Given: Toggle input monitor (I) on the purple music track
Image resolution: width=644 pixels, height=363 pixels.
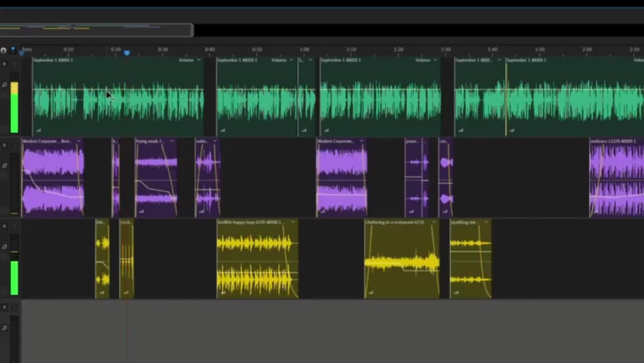Looking at the screenshot, I should [x=14, y=145].
